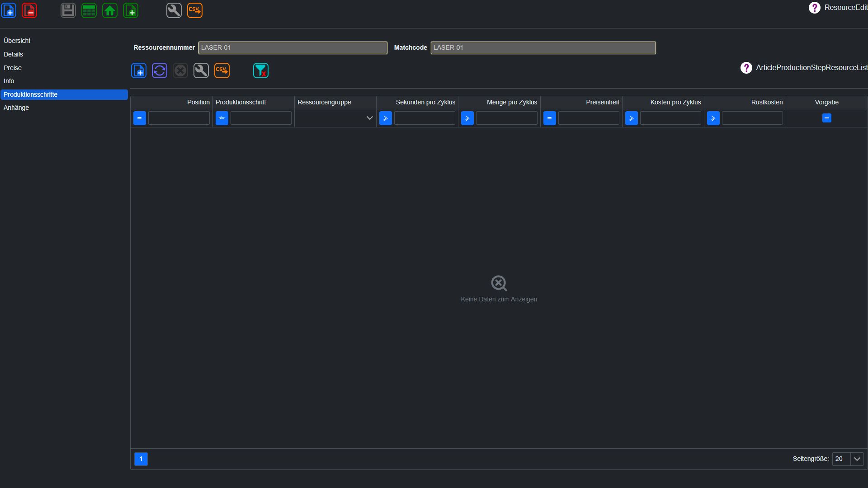The height and width of the screenshot is (488, 868).
Task: Click the grey save floppy disk icon
Action: click(x=68, y=10)
